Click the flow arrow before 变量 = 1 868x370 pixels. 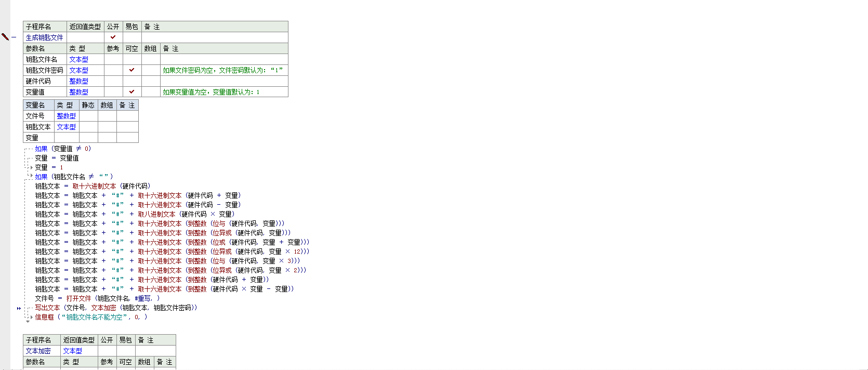click(x=31, y=167)
